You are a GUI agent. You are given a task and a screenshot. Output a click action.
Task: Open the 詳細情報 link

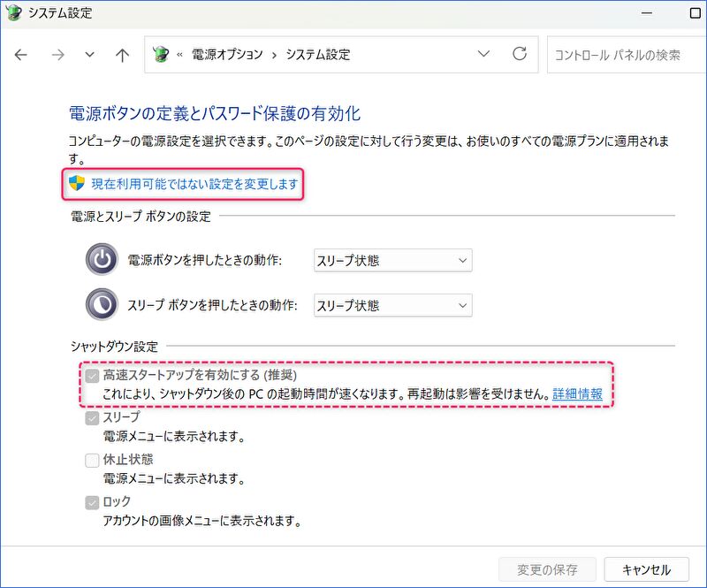pos(577,394)
